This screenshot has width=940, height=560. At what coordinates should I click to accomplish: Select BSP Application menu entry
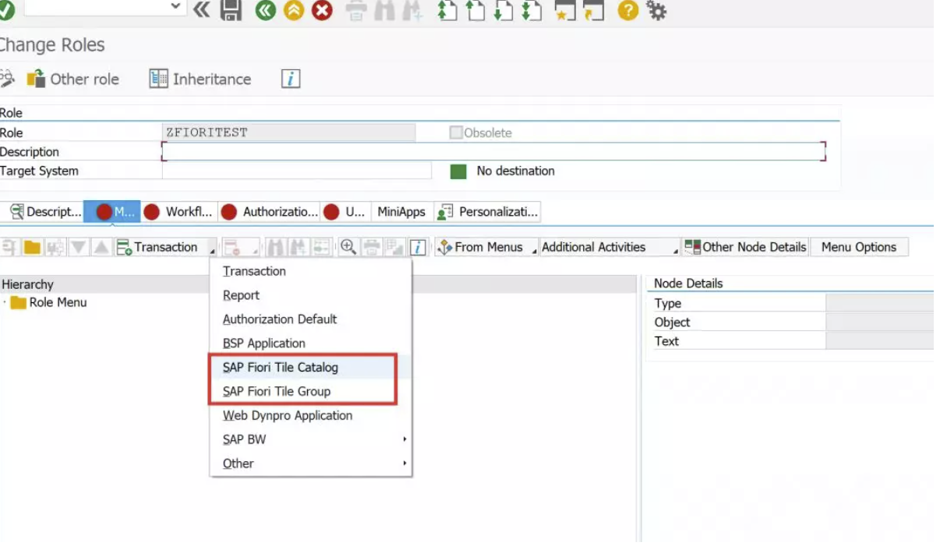310,343
